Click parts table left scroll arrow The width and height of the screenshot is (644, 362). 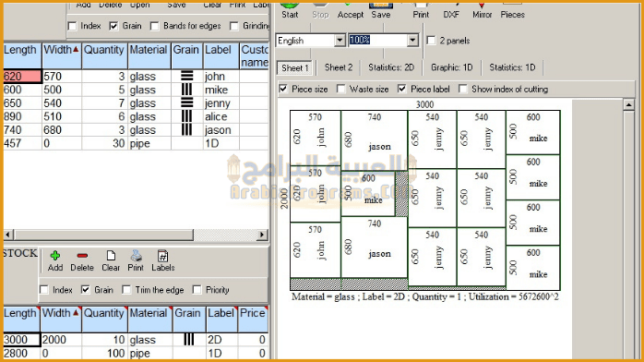tap(8, 235)
